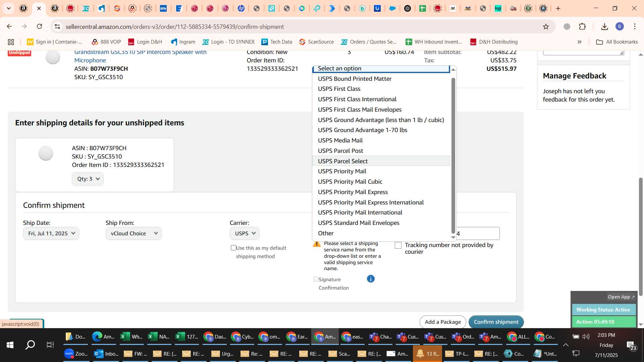
Task: Toggle the Signature Confirmation checkbox
Action: (x=316, y=279)
